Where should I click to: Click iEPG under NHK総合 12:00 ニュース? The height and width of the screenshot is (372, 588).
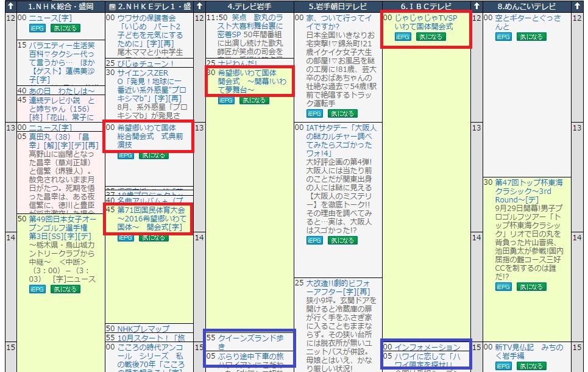point(37,28)
